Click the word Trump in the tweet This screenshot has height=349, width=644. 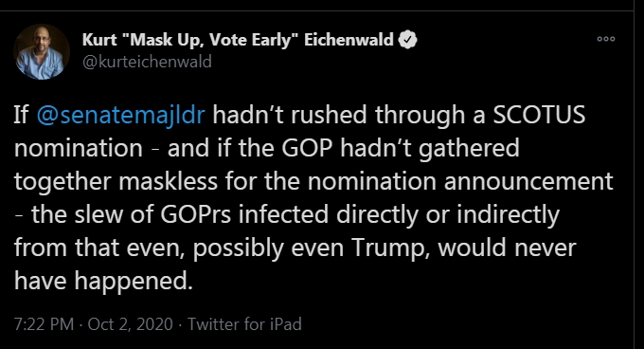coord(390,248)
